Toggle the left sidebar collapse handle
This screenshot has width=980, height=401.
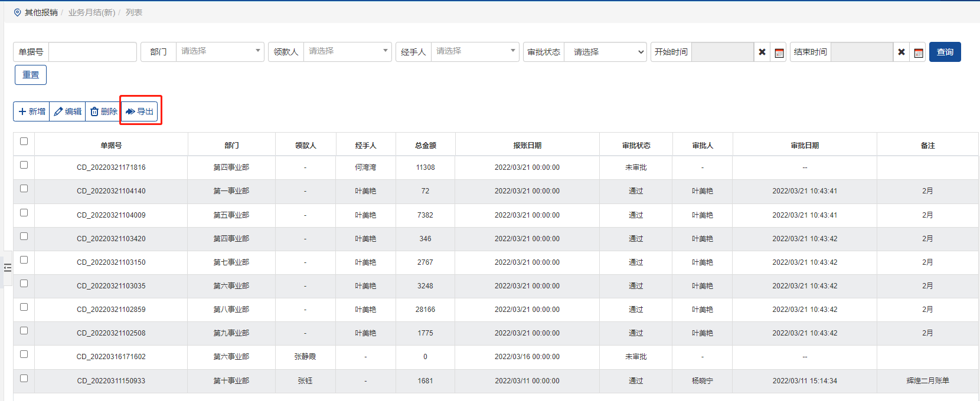(x=8, y=268)
